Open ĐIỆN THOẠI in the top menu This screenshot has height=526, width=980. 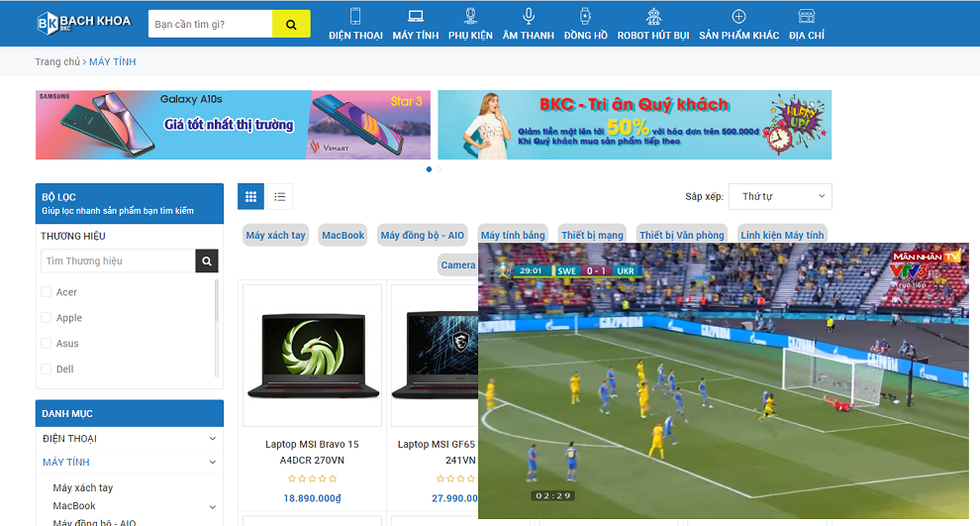click(355, 35)
